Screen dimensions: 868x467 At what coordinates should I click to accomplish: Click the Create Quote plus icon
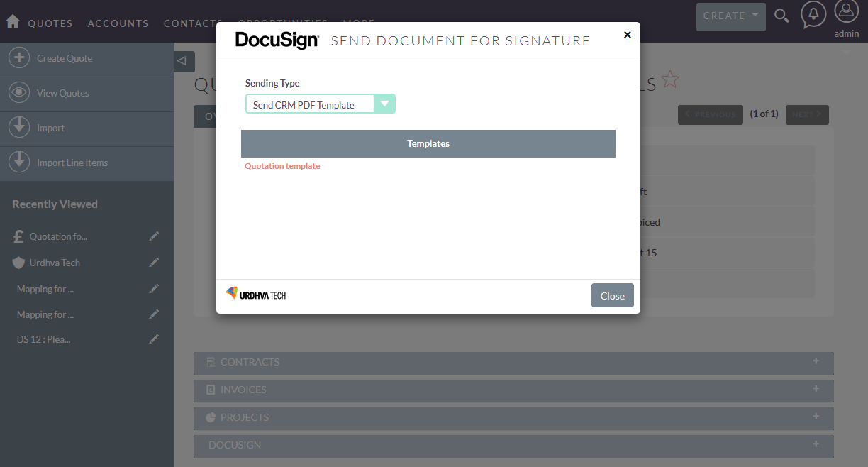19,58
